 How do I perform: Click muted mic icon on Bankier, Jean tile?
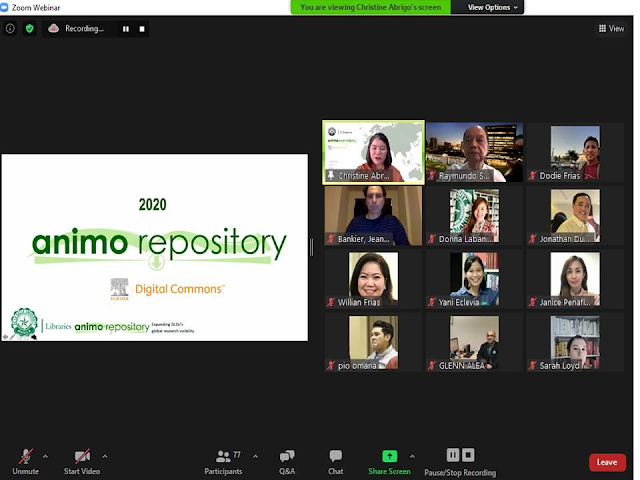tap(331, 239)
